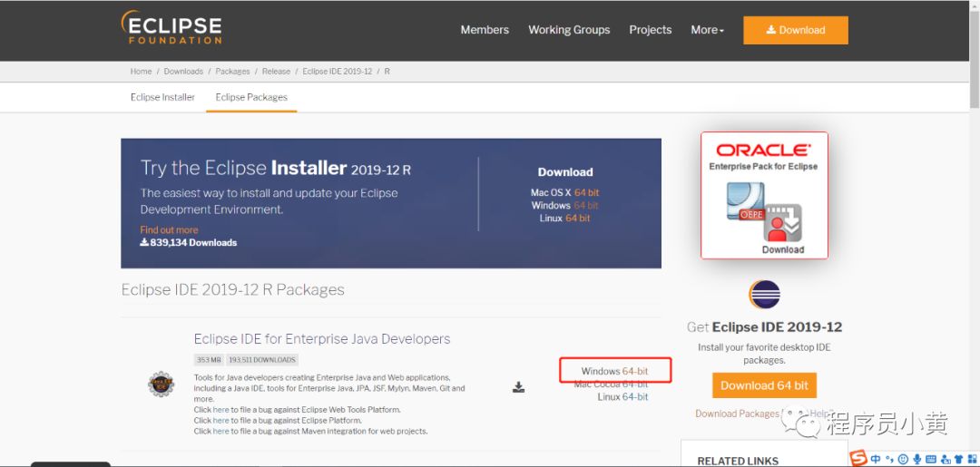Click 'here' for Maven integration bug report
980x467 pixels.
(x=220, y=432)
